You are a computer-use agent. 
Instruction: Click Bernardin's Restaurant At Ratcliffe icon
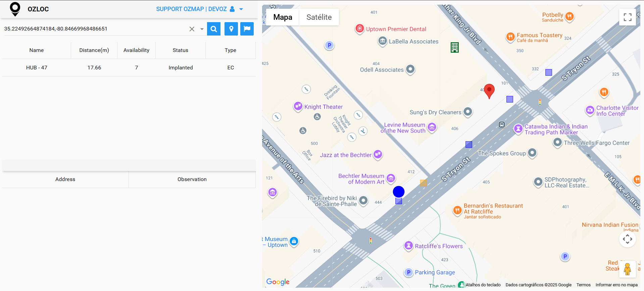pyautogui.click(x=457, y=211)
